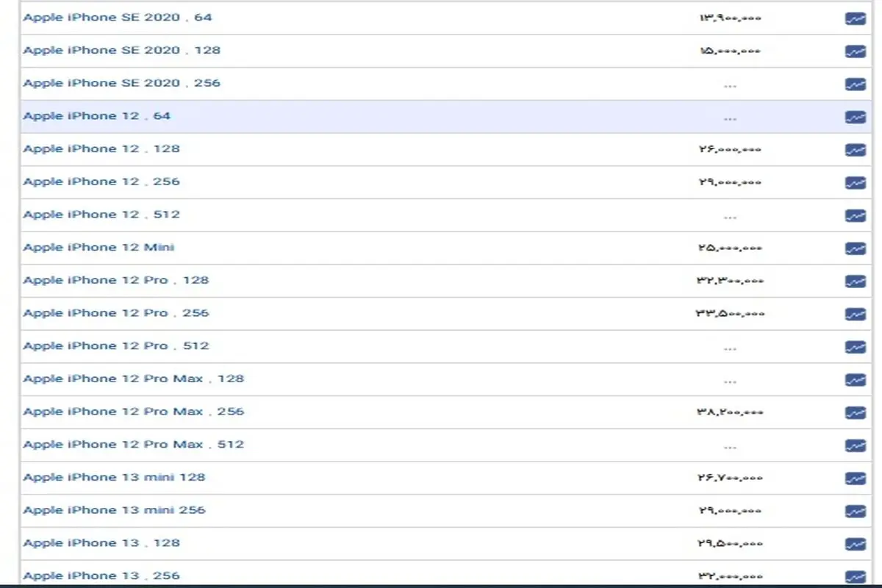The image size is (882, 588).
Task: Select the price of iPhone 12 128
Action: pyautogui.click(x=730, y=149)
